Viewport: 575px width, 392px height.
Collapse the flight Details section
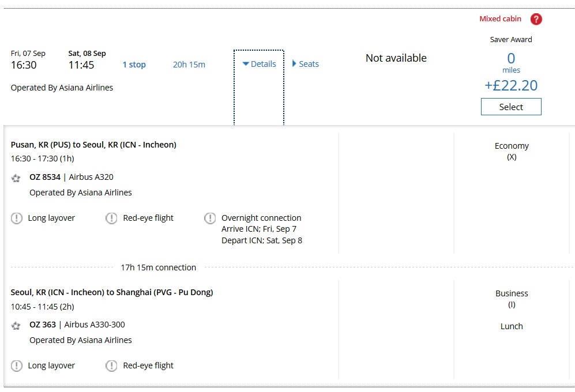click(259, 64)
